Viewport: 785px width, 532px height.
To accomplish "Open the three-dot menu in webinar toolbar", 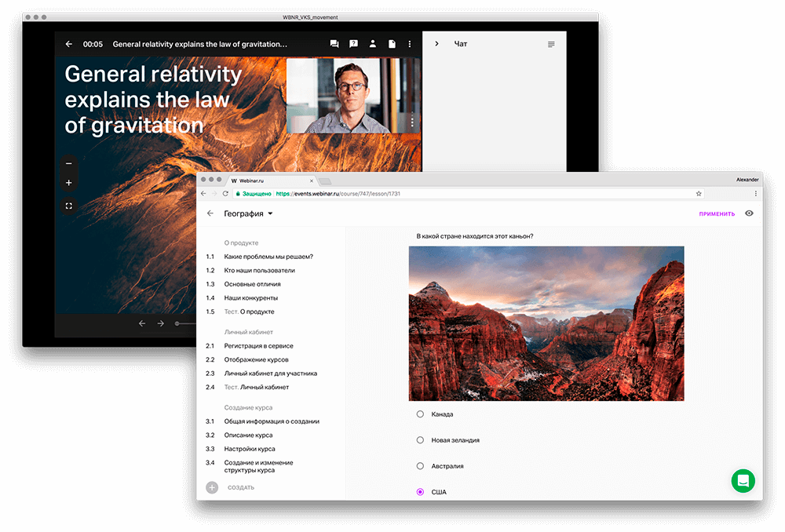I will tap(410, 44).
